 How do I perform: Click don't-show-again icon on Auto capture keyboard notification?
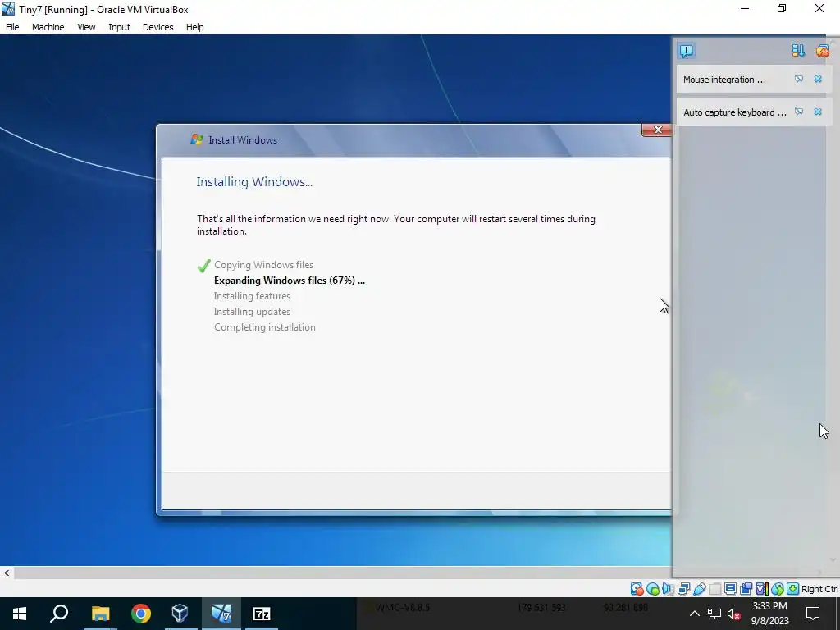pyautogui.click(x=799, y=112)
